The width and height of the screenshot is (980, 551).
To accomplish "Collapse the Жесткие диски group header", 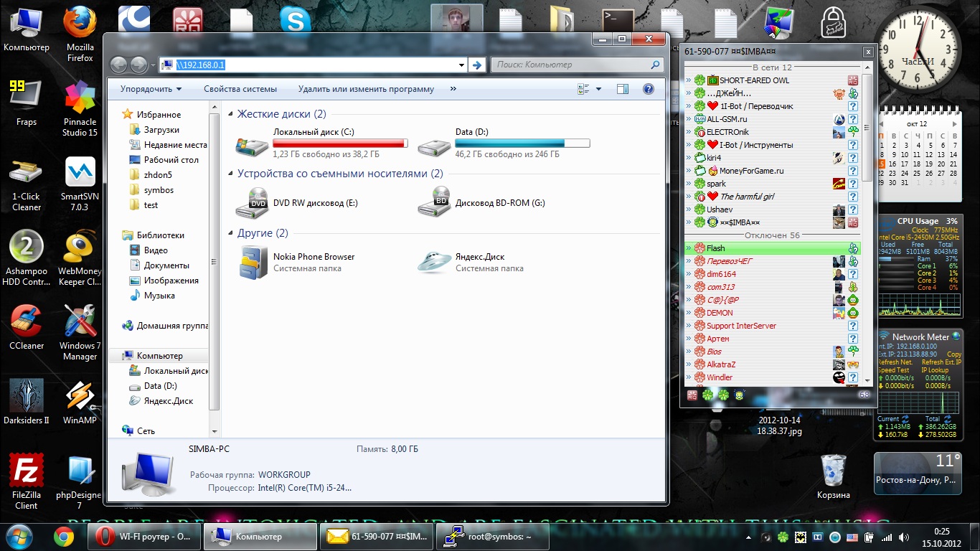I will click(x=230, y=114).
